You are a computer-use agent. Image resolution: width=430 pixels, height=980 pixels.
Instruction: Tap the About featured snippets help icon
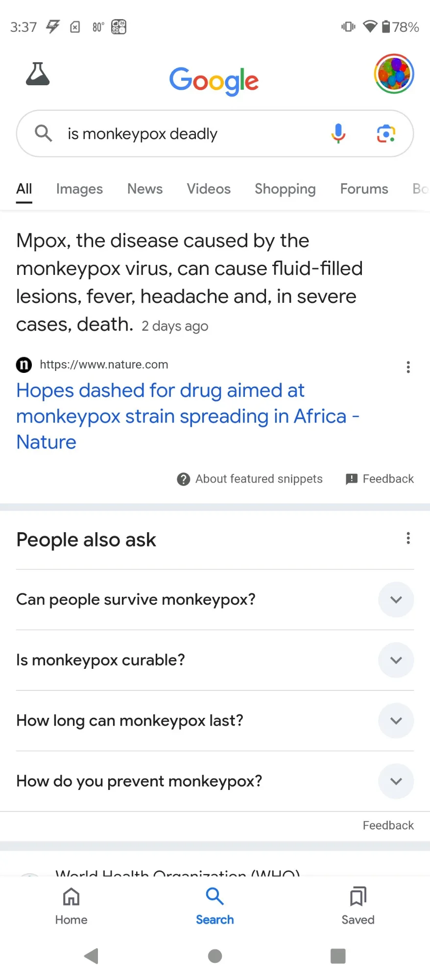pyautogui.click(x=184, y=479)
